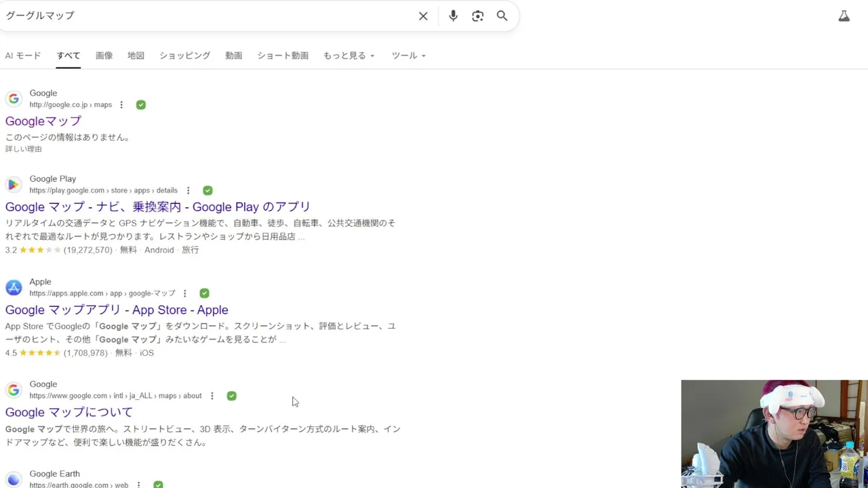This screenshot has width=868, height=488.
Task: Open the Googleマップ result link
Action: [43, 121]
